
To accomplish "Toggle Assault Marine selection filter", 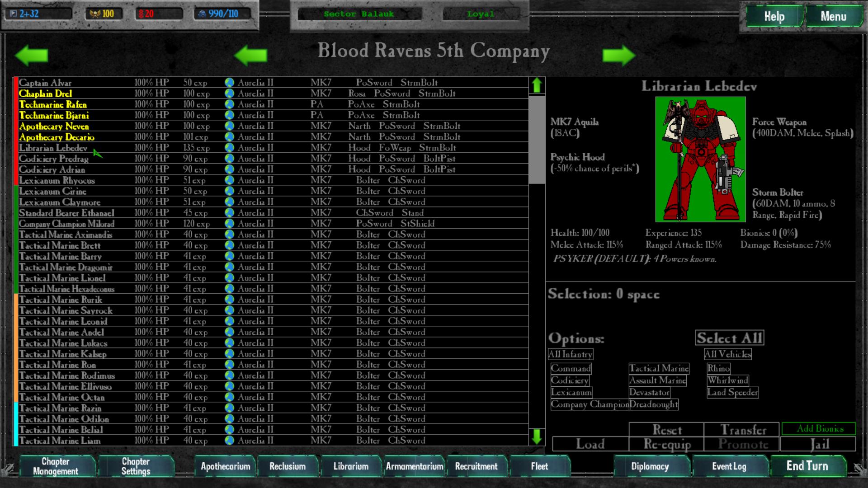I will (658, 380).
